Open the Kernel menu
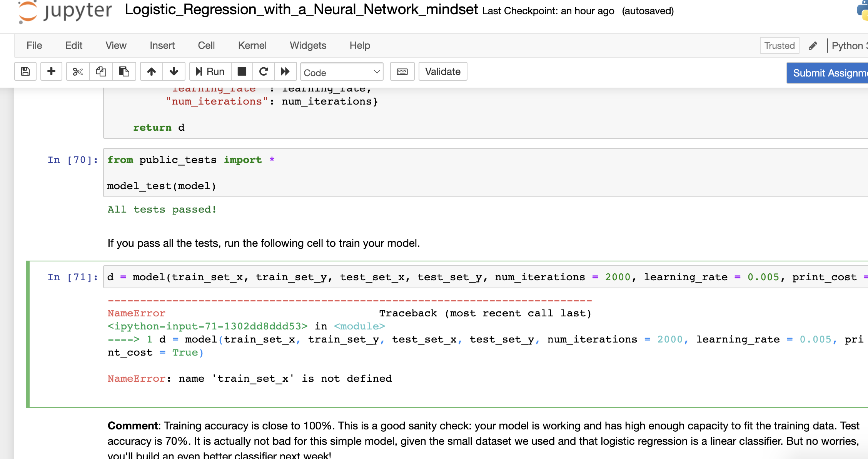 pos(252,45)
